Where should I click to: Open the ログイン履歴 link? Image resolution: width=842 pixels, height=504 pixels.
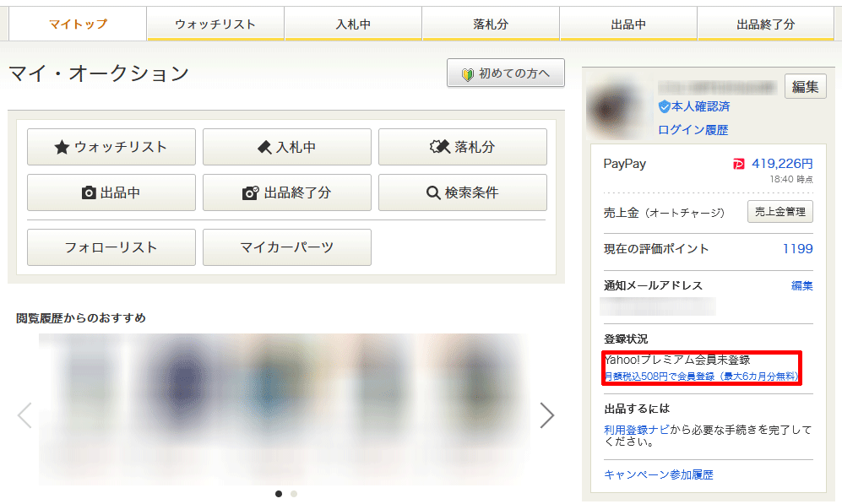coord(693,129)
